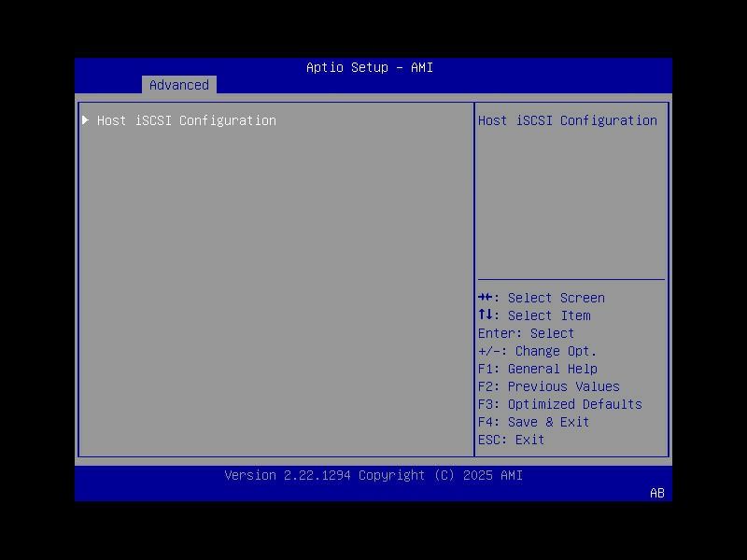Click the AB label in bottom-right corner
747x560 pixels.
pos(656,492)
